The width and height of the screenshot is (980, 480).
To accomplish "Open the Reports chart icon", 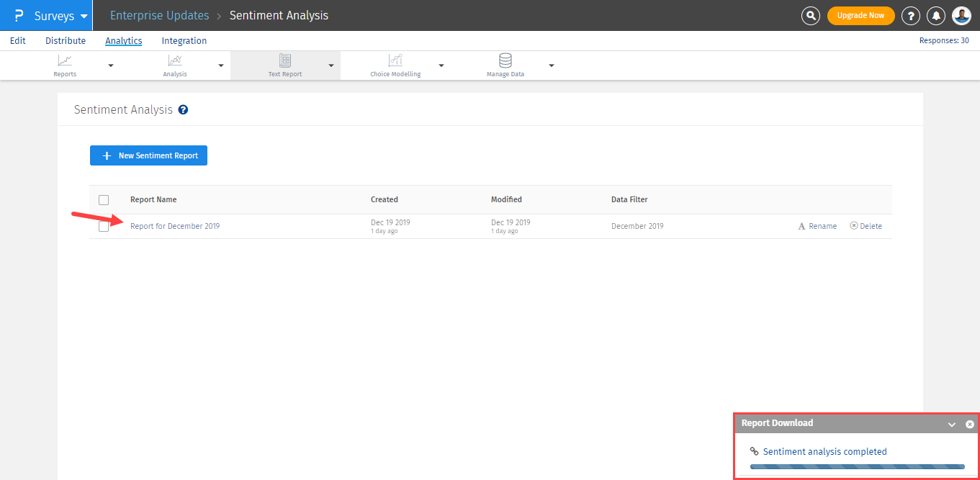I will pyautogui.click(x=65, y=61).
